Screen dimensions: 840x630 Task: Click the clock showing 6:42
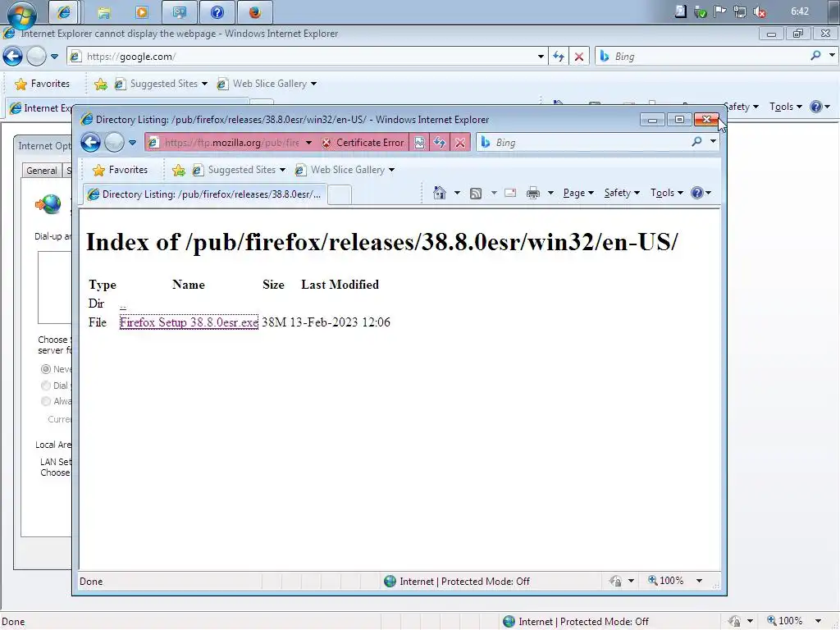[x=799, y=11]
